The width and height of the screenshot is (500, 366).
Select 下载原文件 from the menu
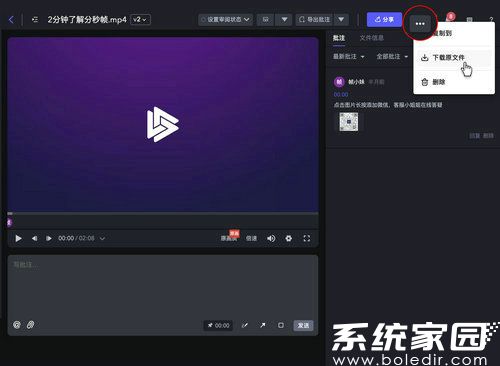point(454,58)
